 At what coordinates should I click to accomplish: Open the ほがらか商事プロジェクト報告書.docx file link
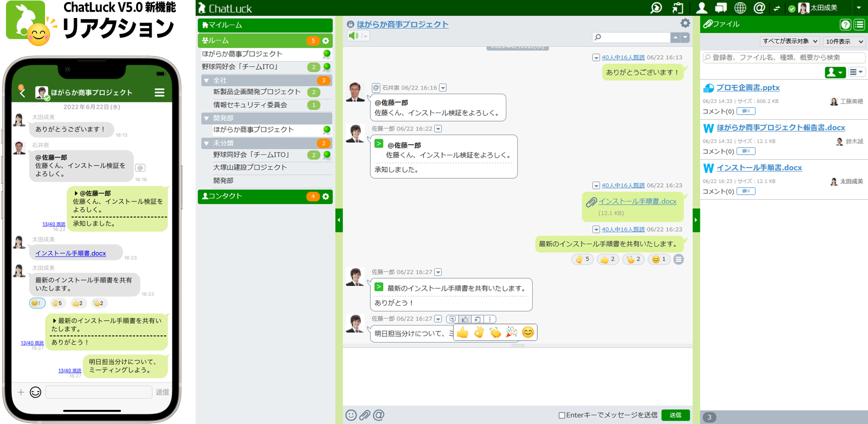[781, 128]
